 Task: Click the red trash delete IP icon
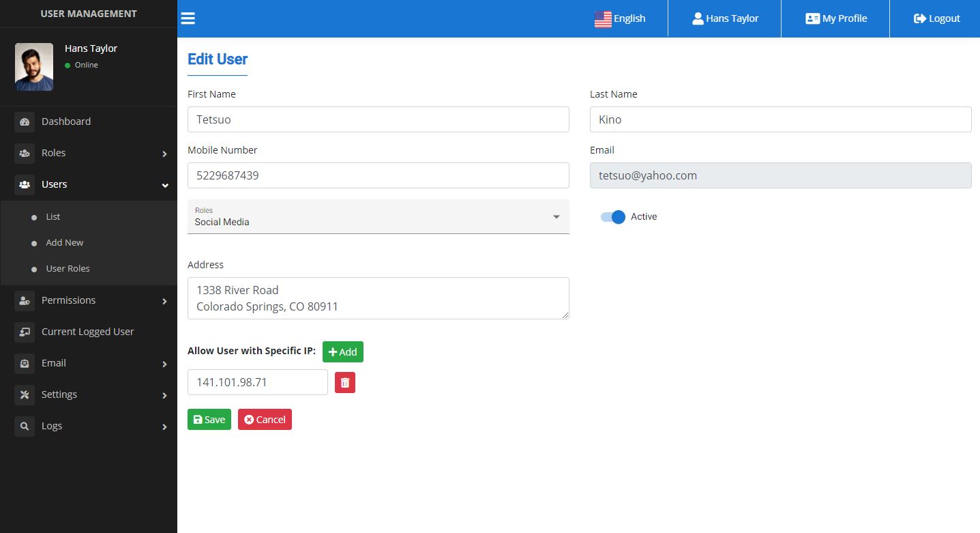(345, 382)
